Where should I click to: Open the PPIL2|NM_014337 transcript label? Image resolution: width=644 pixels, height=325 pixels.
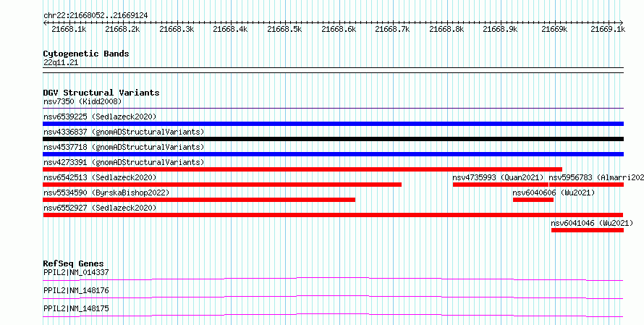point(76,272)
